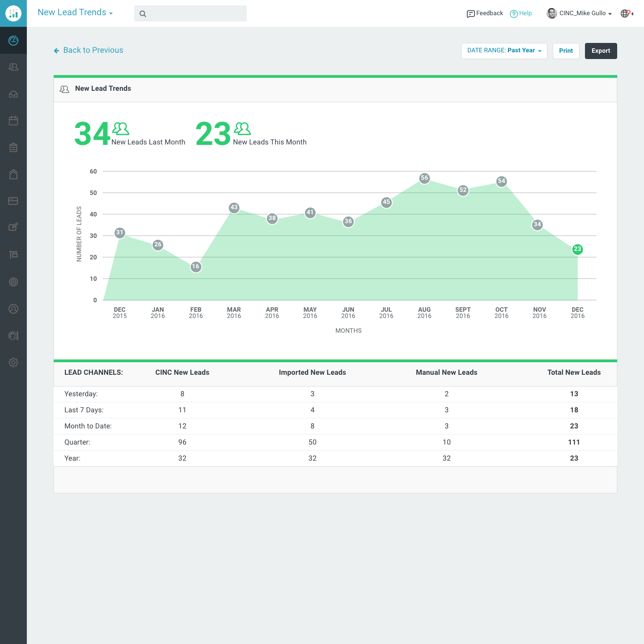644x644 pixels.
Task: Open the Feedback link
Action: coord(490,13)
